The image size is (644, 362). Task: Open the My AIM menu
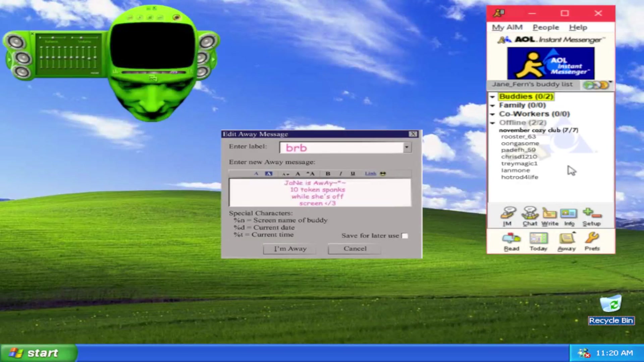507,27
